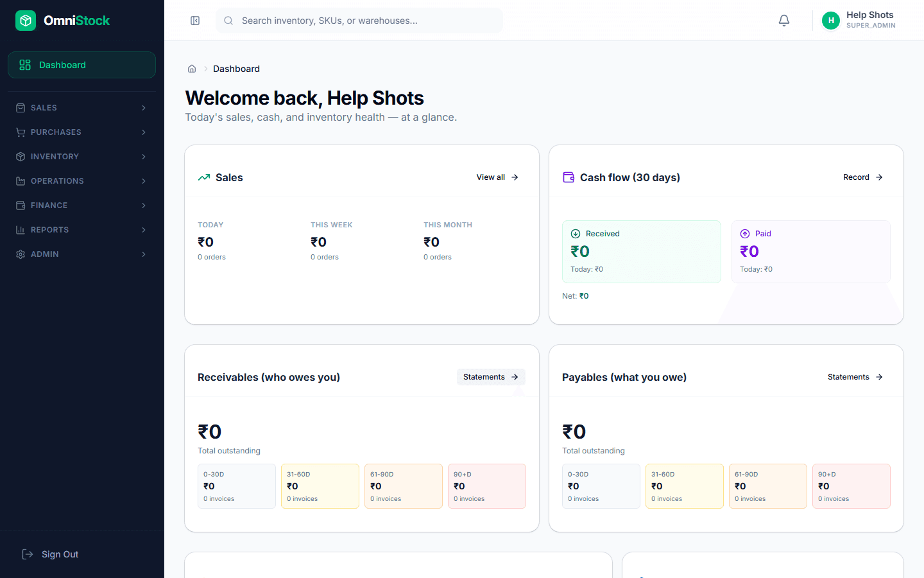
Task: Click the Operations factory icon
Action: point(21,181)
